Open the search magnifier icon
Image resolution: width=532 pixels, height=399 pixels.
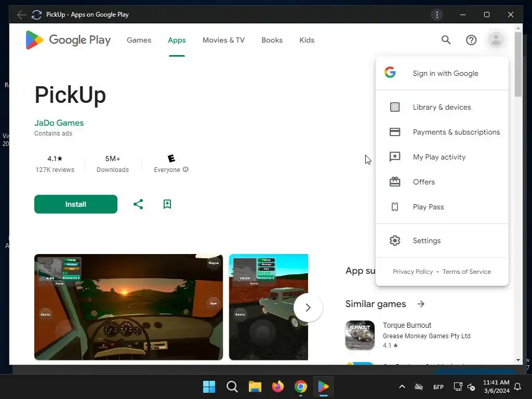446,40
